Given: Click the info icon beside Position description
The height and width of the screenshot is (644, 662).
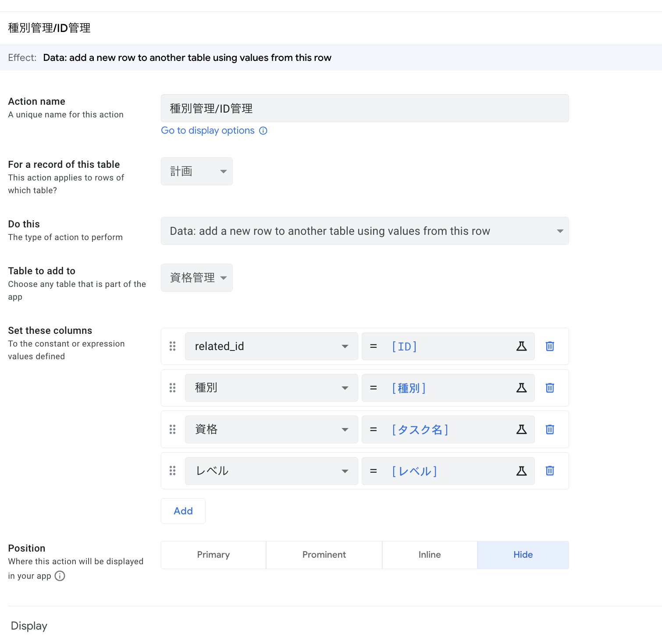Looking at the screenshot, I should 60,576.
